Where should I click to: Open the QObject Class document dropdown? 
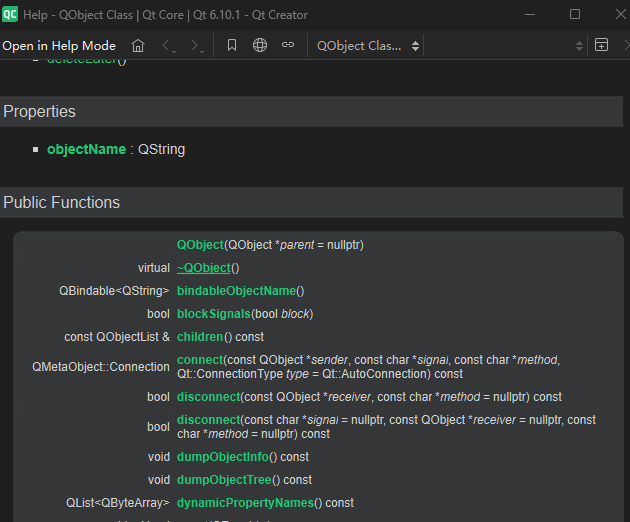point(368,46)
